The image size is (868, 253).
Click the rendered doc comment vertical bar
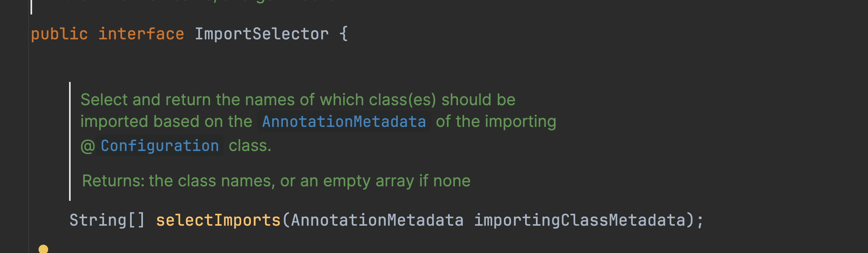[x=70, y=141]
